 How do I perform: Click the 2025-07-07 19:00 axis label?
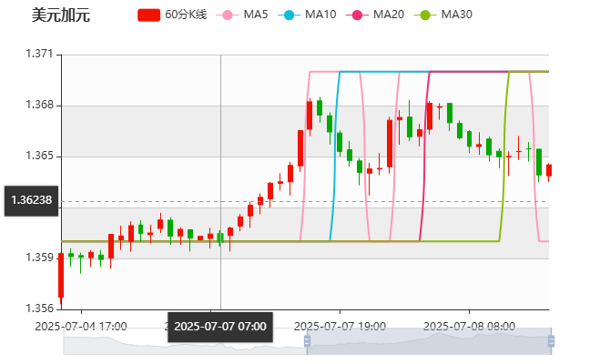pyautogui.click(x=340, y=327)
